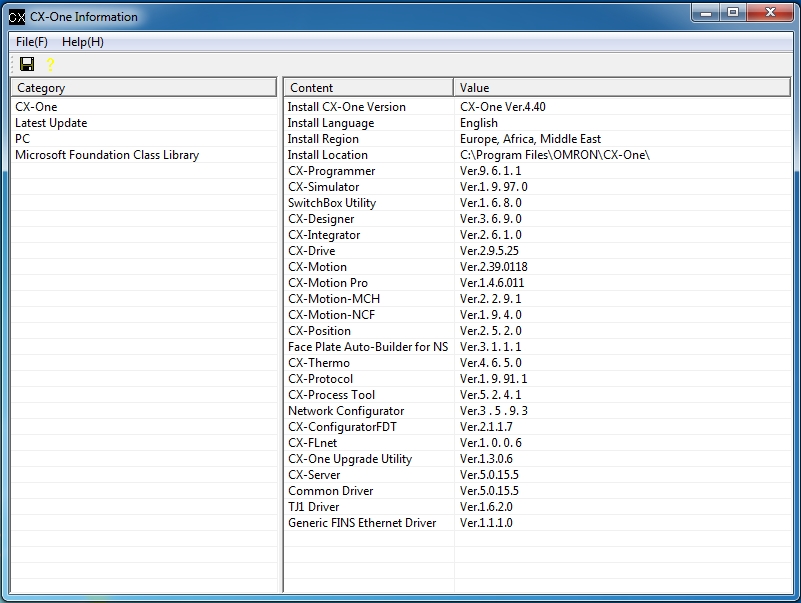Click the Value column header
This screenshot has height=603, width=801.
622,87
